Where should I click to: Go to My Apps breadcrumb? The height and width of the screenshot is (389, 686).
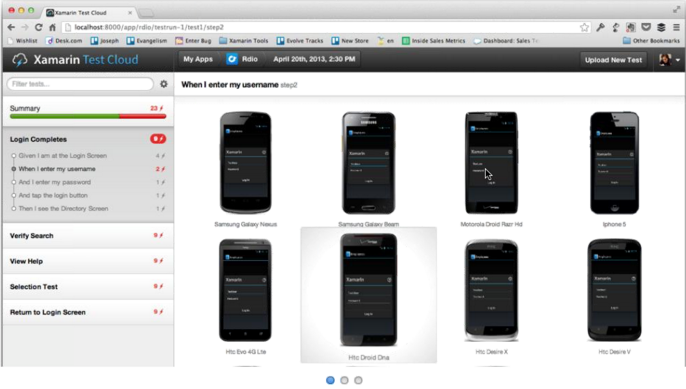(x=198, y=59)
